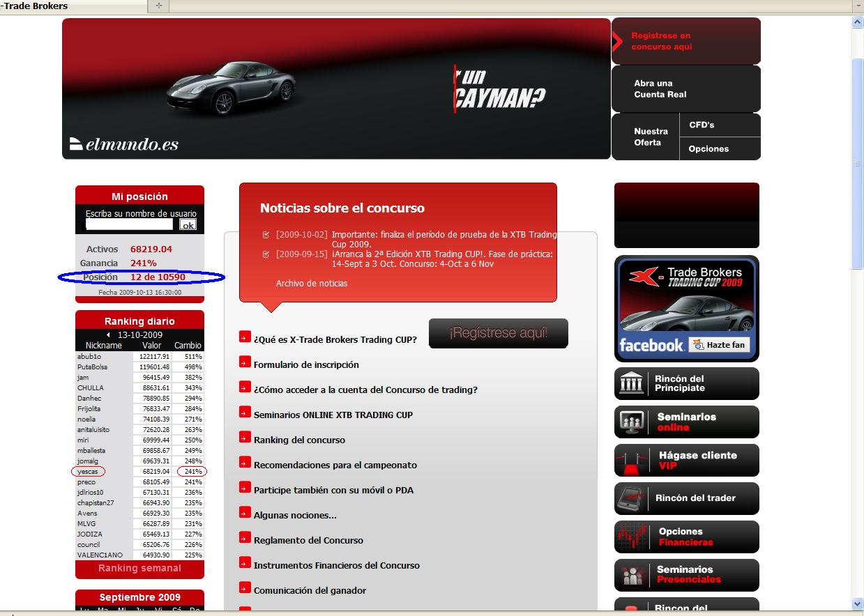Click red arrow icon beside Comunicación del ganador
Screen dimensions: 864x616
pyautogui.click(x=245, y=587)
